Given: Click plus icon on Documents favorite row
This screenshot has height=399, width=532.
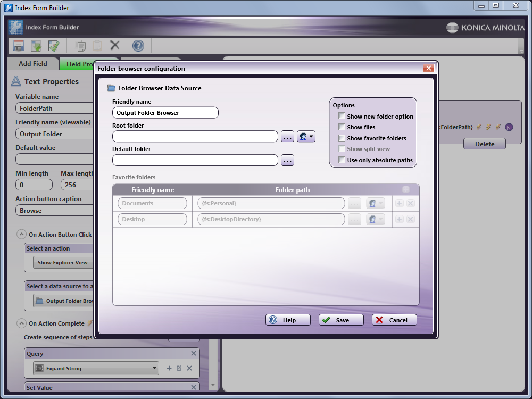Looking at the screenshot, I should (x=400, y=203).
